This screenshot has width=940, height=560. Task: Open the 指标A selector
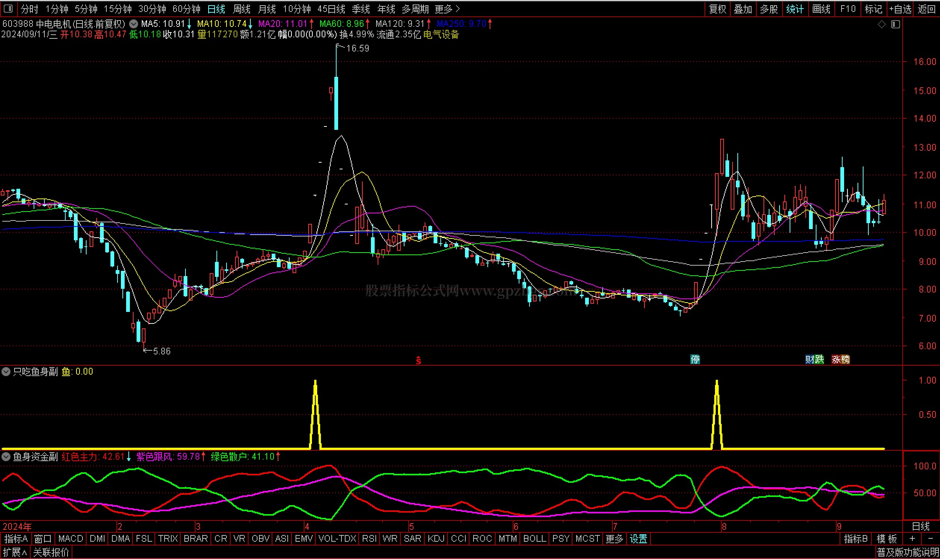[16, 539]
